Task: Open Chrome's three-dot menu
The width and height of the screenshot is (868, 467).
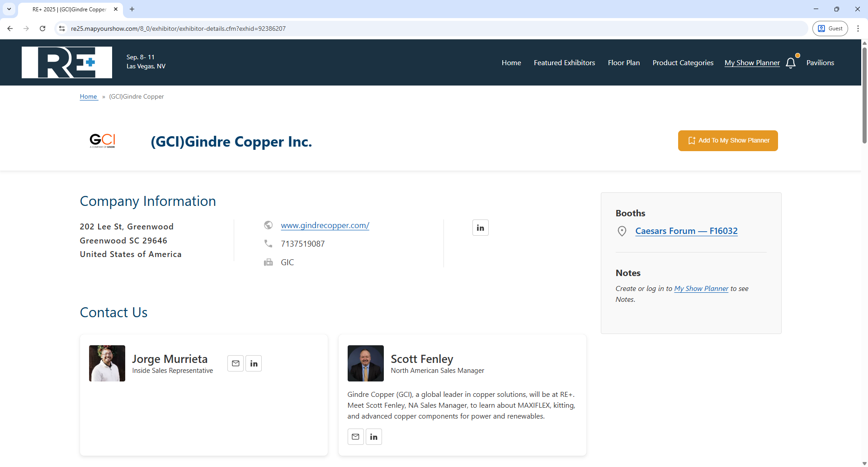Action: pos(859,28)
